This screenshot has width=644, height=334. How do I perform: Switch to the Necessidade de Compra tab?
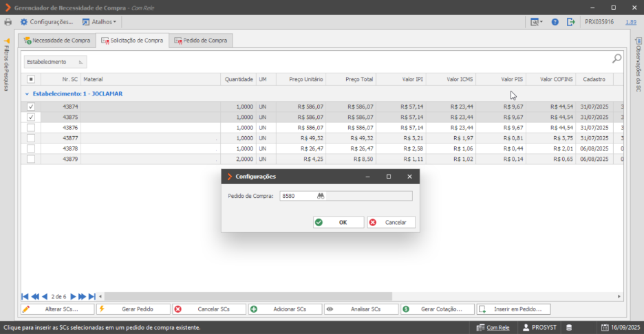pyautogui.click(x=57, y=41)
